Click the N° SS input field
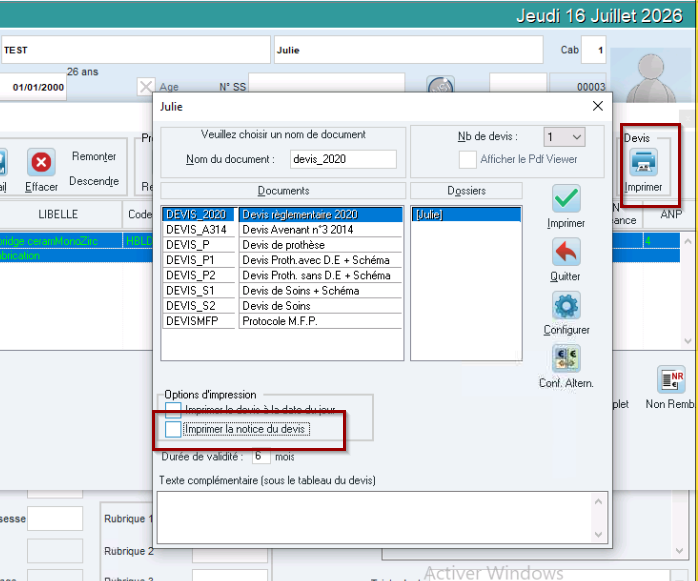The width and height of the screenshot is (698, 581). 326,84
